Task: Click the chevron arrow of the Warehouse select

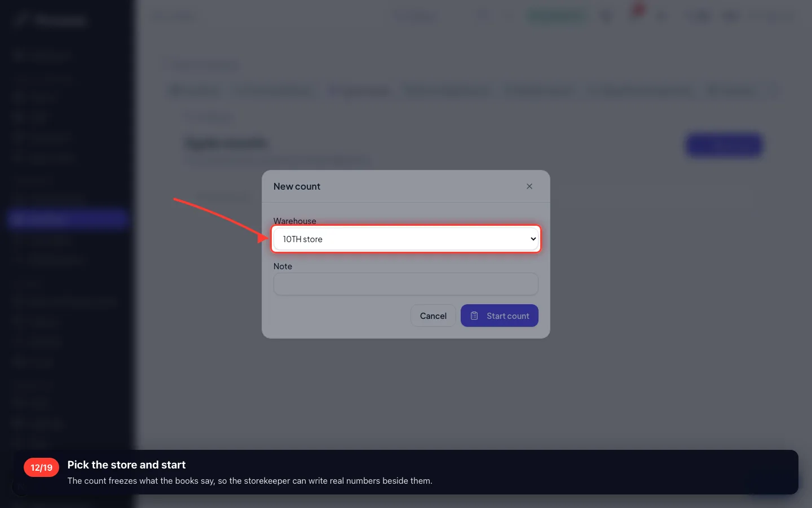Action: click(x=533, y=239)
